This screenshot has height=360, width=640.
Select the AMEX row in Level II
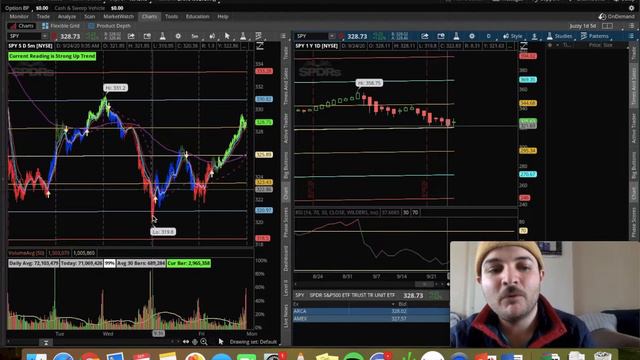point(371,318)
